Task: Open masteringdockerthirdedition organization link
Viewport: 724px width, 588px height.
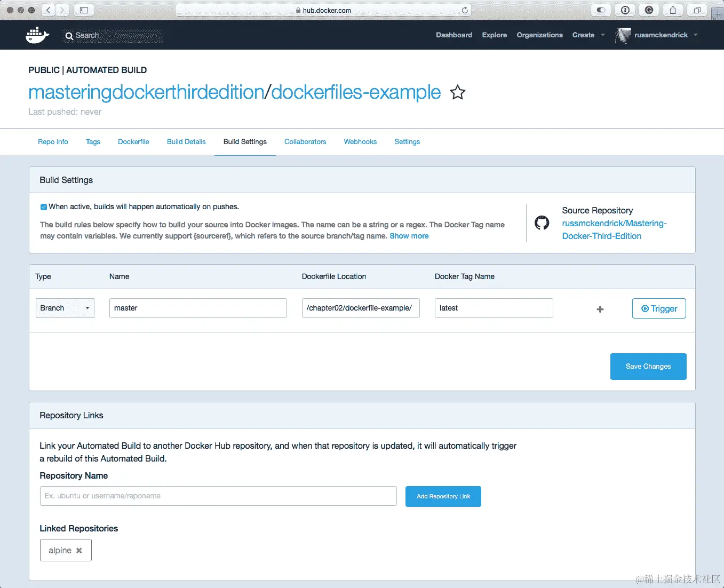Action: point(146,92)
